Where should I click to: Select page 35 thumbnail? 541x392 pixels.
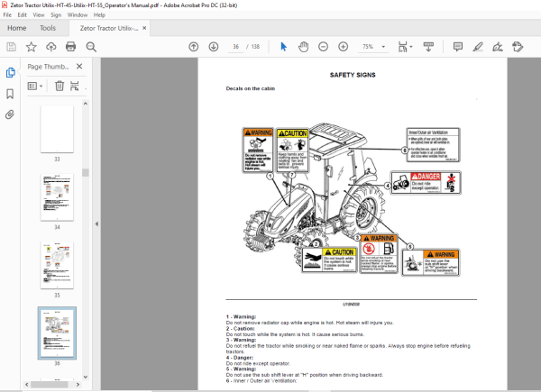pos(57,265)
